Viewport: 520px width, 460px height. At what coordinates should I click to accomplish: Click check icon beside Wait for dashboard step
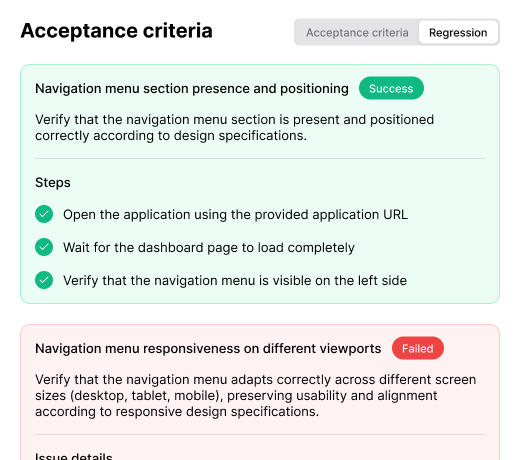pyautogui.click(x=44, y=247)
